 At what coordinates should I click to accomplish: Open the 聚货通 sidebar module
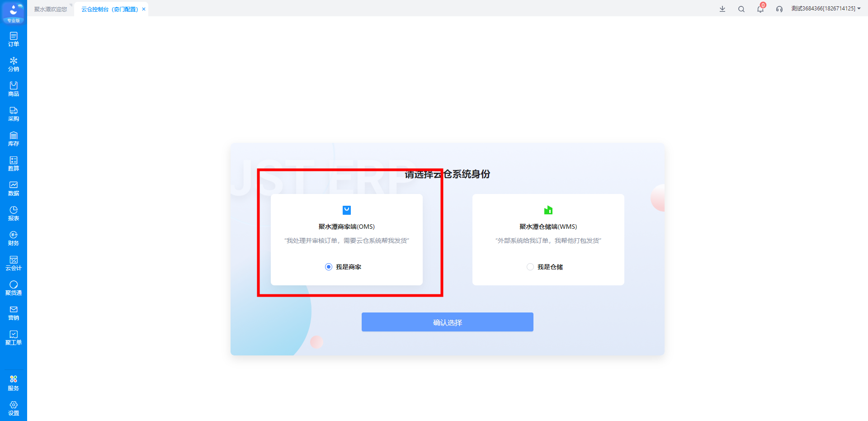[14, 288]
